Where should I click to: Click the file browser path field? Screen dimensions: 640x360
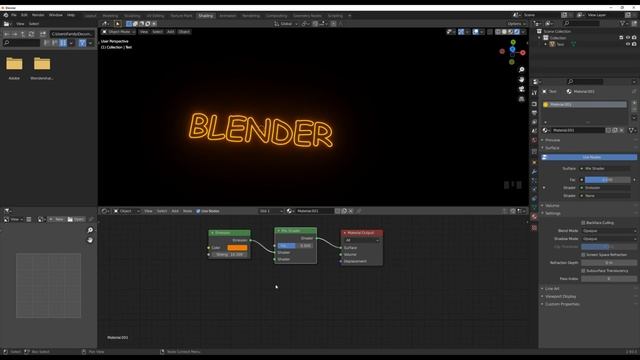pyautogui.click(x=72, y=34)
